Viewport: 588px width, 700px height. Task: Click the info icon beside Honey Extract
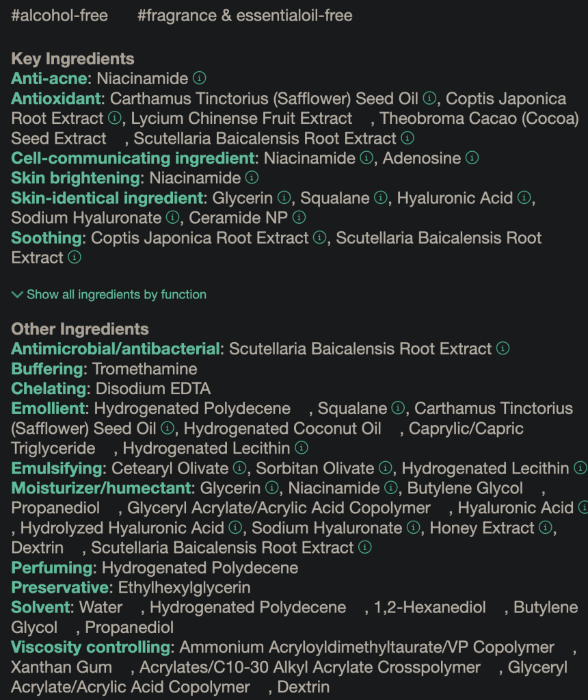545,528
